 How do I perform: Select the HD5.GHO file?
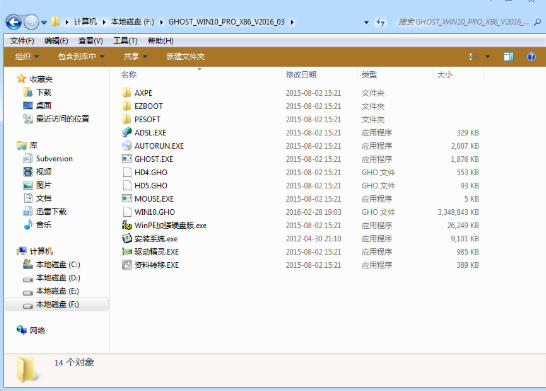point(151,186)
